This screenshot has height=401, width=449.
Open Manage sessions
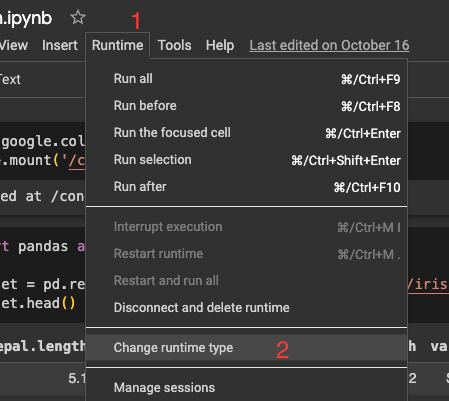pos(247,388)
